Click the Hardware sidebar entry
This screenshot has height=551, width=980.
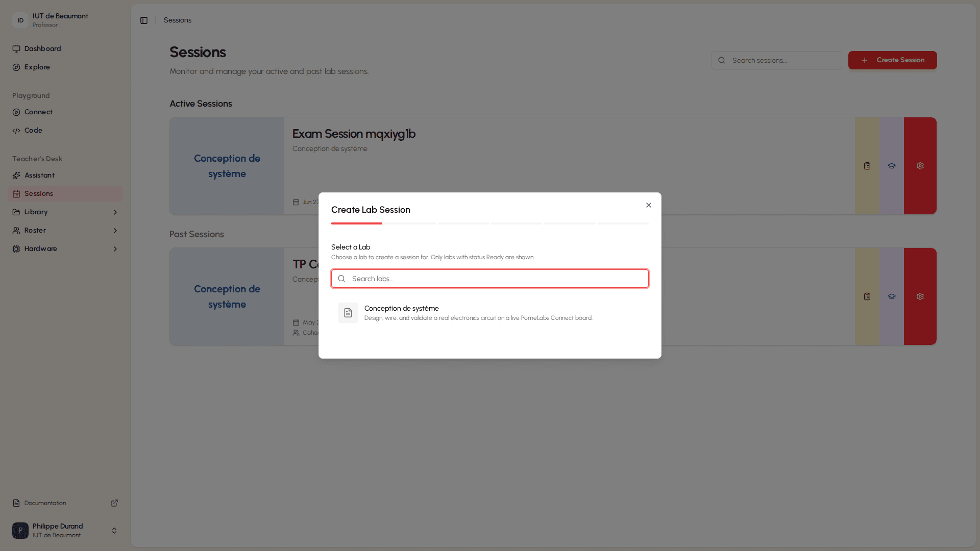point(65,249)
